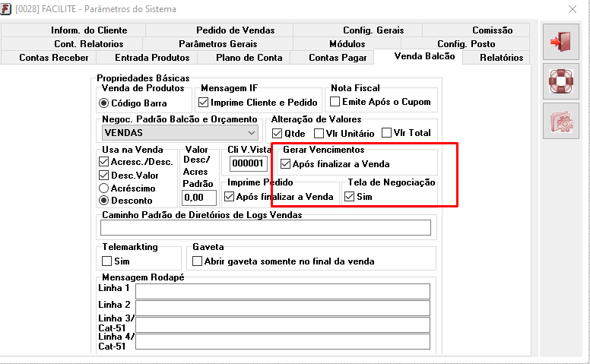590x364 pixels.
Task: Go to the Comissão tab
Action: pos(476,30)
